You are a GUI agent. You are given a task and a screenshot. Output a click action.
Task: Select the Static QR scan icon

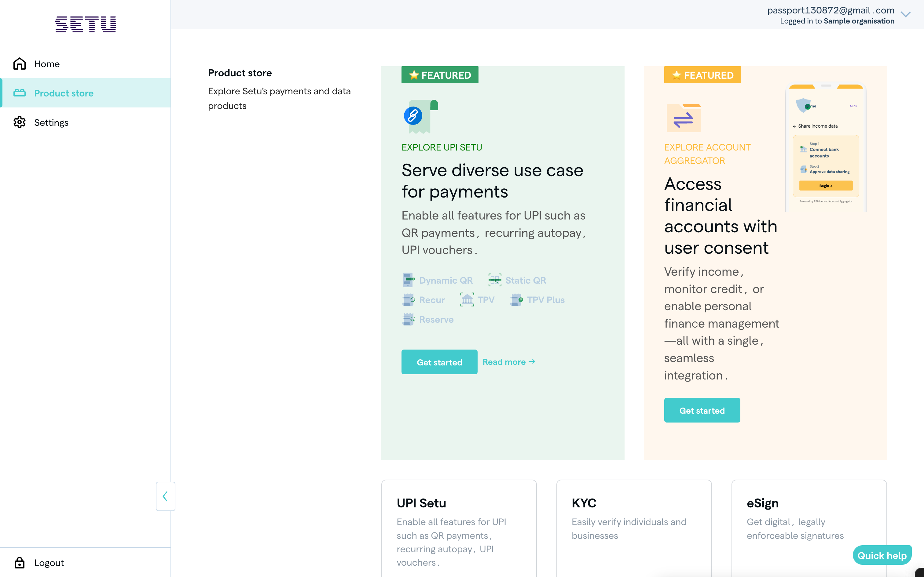[495, 280]
